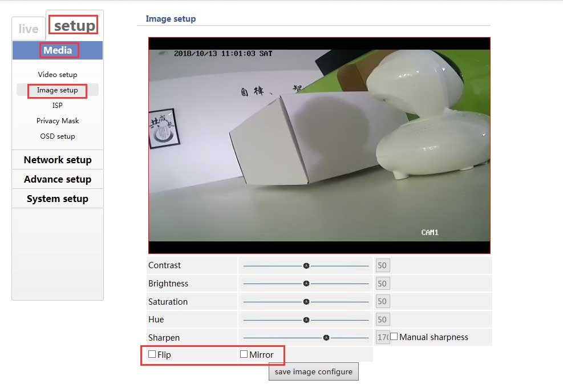
Task: Click the Sharpen slider handle
Action: point(326,337)
